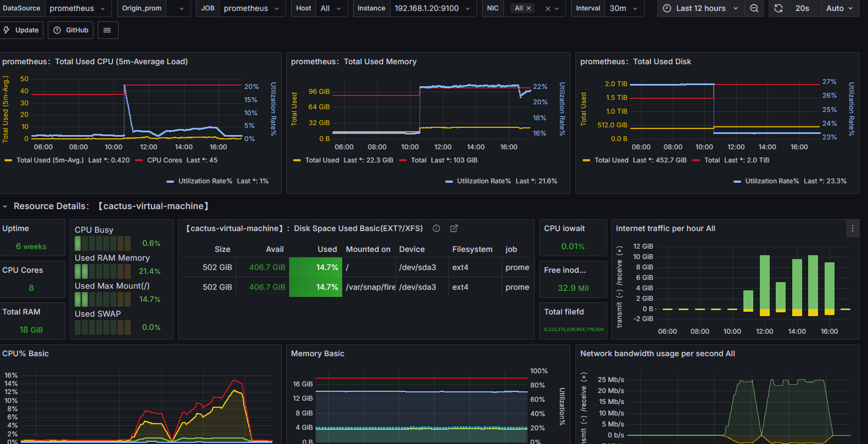Click blue swatch of Utilization Rate% 23.3% legend
The image size is (868, 444).
737,181
